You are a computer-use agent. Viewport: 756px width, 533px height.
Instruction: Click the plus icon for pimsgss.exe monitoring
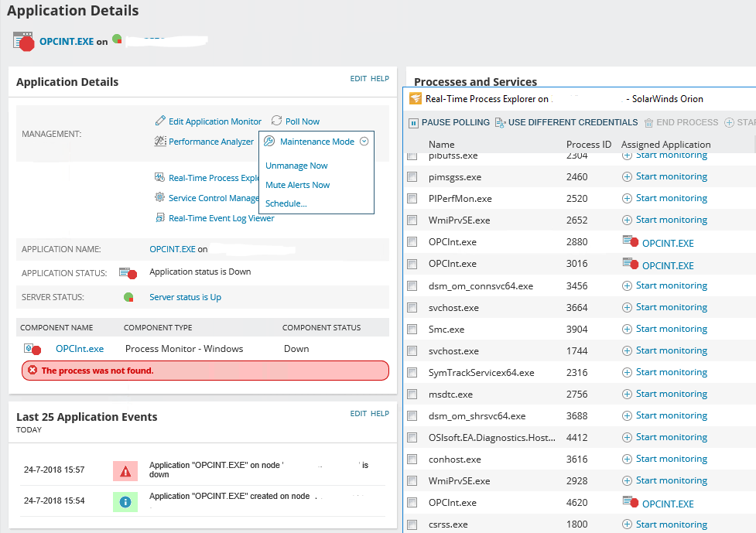click(x=627, y=177)
